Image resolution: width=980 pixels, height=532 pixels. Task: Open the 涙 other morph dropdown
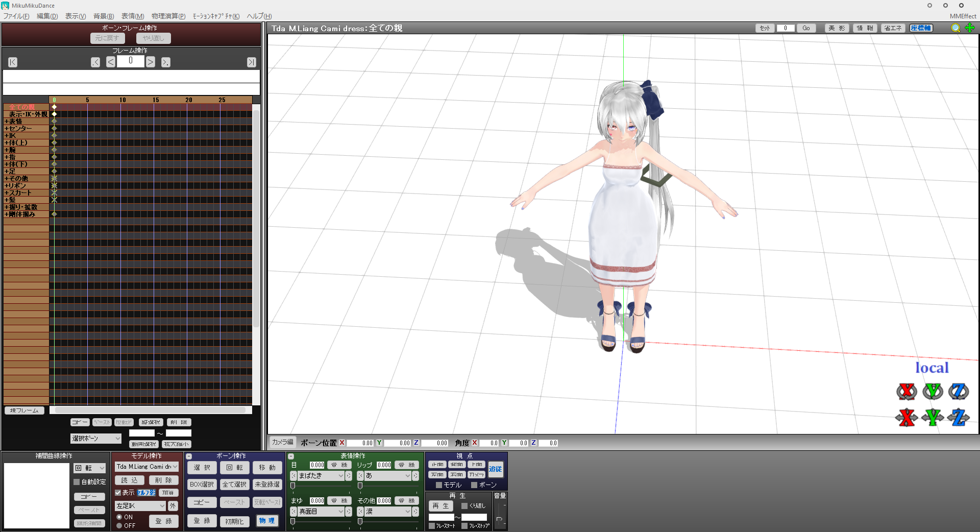388,512
